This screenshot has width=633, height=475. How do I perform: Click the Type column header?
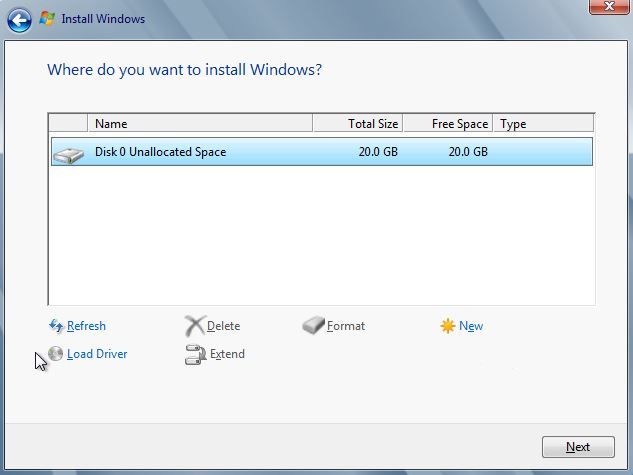pyautogui.click(x=542, y=124)
